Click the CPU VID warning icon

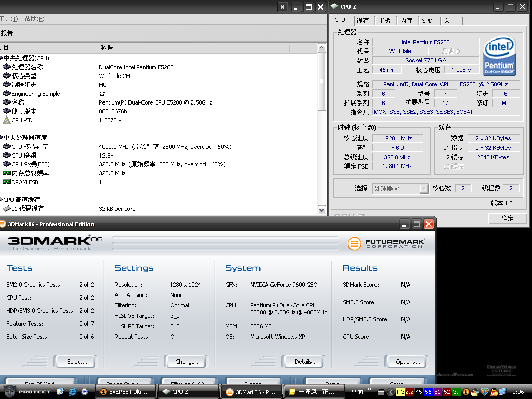pos(6,120)
